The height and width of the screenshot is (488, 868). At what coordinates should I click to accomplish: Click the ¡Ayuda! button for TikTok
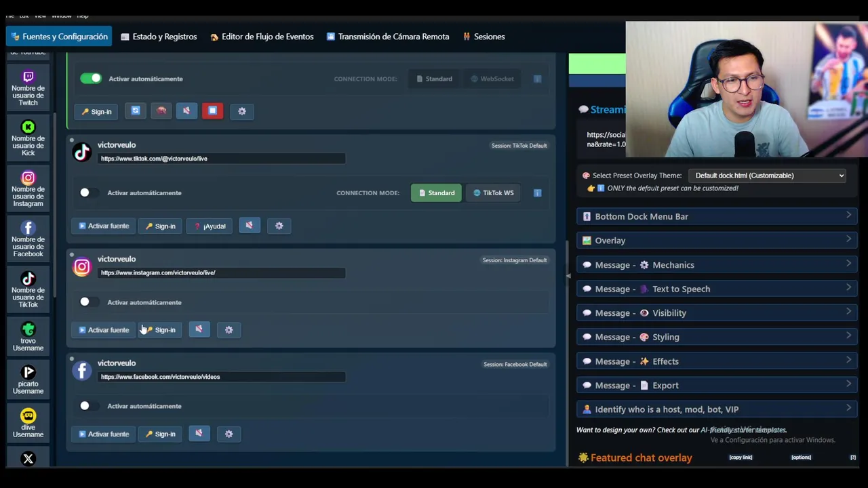(210, 226)
